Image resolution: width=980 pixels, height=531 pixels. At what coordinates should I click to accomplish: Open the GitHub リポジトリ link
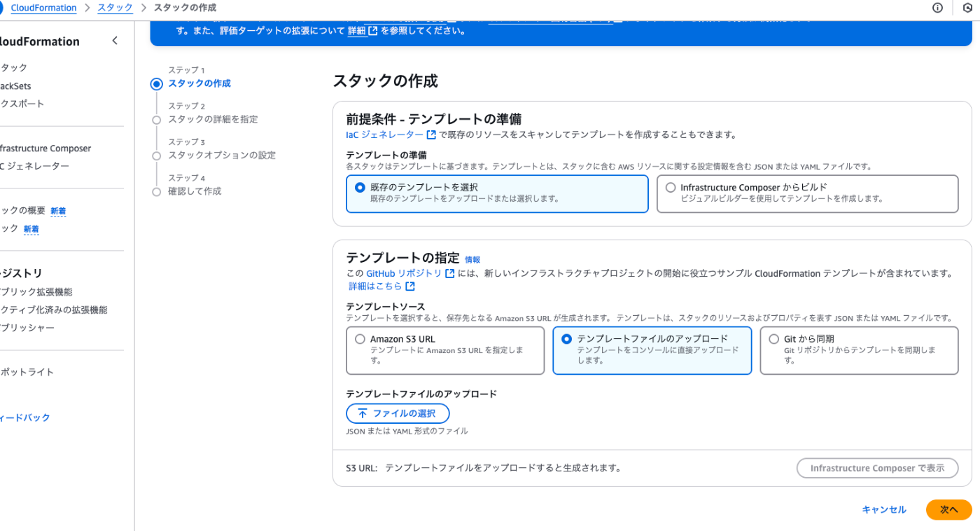click(404, 273)
